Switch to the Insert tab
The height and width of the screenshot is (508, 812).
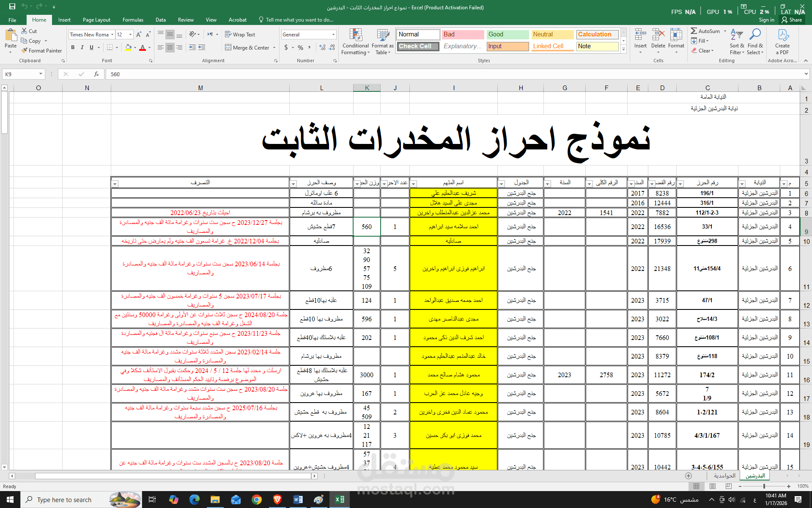click(64, 20)
